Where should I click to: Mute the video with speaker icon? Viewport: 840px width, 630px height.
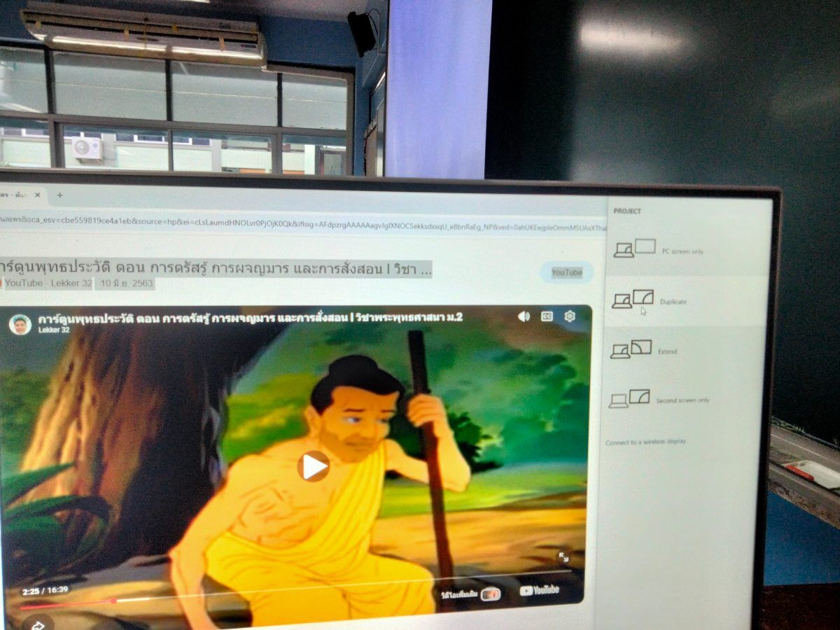point(524,316)
